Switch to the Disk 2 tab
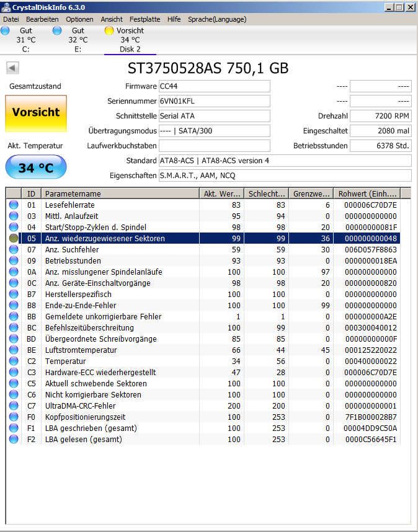Viewport: 418px width, 532px height. 130,40
